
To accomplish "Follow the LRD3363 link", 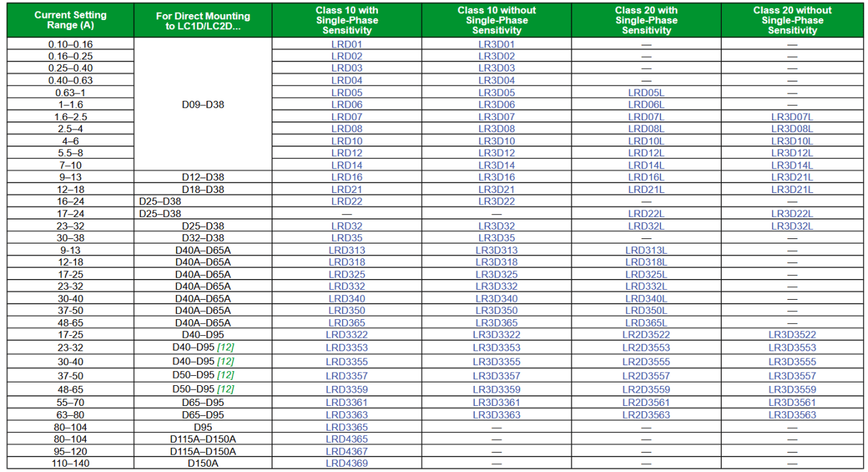I will pyautogui.click(x=347, y=415).
